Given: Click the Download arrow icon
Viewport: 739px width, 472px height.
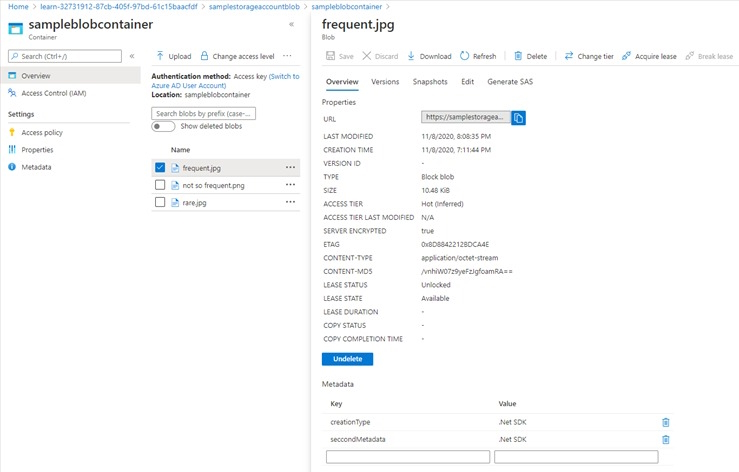Looking at the screenshot, I should [x=411, y=56].
